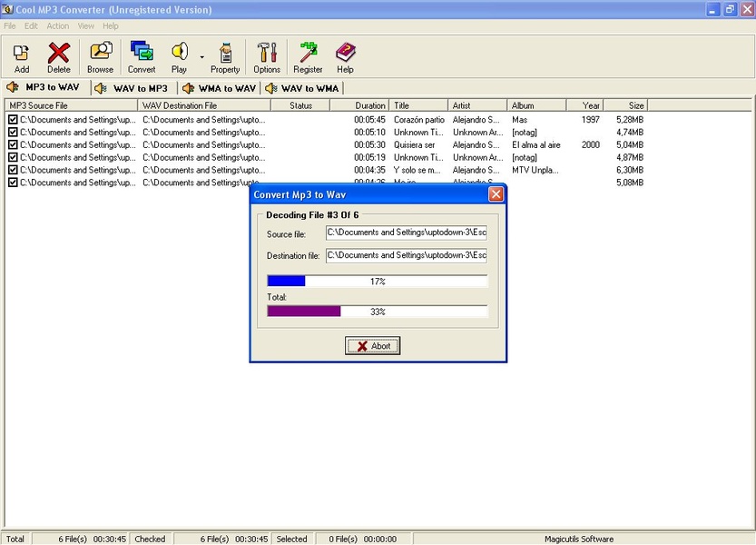Expand the Play button dropdown arrow
This screenshot has height=545, width=756.
pos(201,56)
